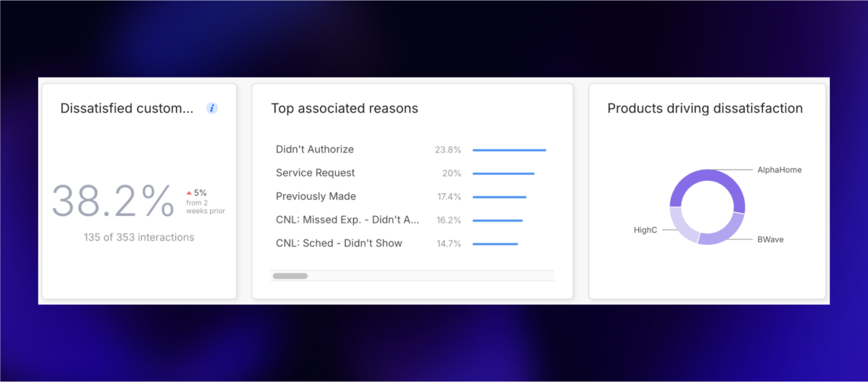The image size is (868, 382).
Task: Click "Products driving dissatisfaction" heading
Action: (705, 109)
